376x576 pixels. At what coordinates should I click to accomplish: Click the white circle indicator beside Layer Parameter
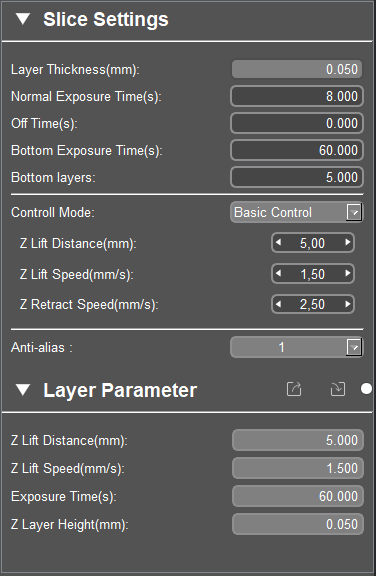click(366, 389)
